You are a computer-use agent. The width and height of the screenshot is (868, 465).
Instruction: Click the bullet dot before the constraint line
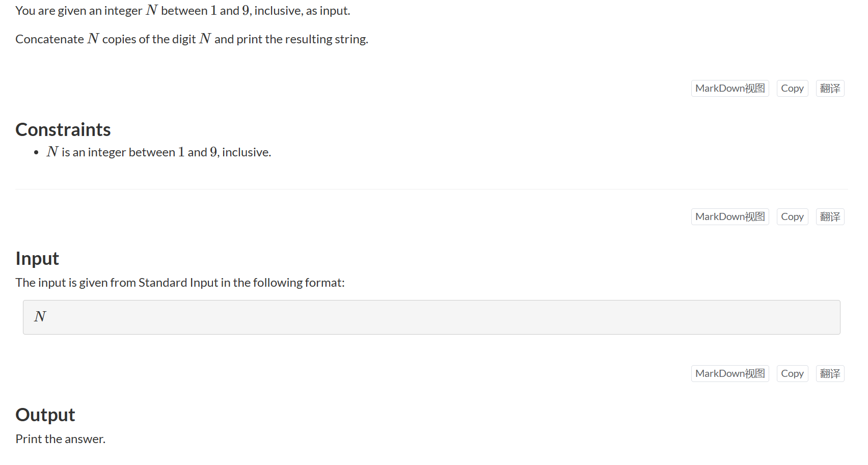(36, 153)
